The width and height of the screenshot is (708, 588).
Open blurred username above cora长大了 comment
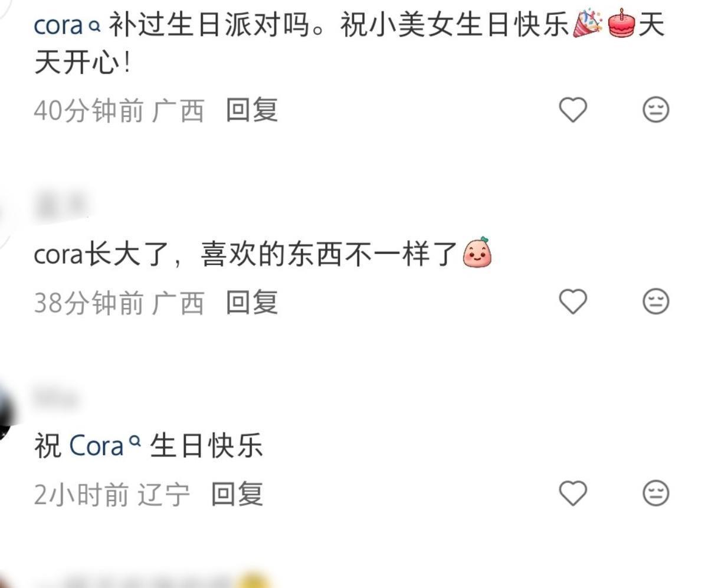[x=61, y=206]
